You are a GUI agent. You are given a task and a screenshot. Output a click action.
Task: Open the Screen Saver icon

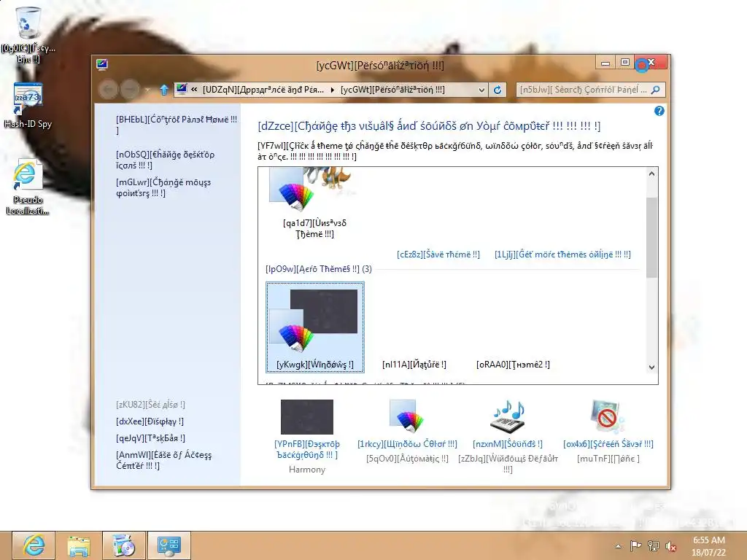coord(608,416)
